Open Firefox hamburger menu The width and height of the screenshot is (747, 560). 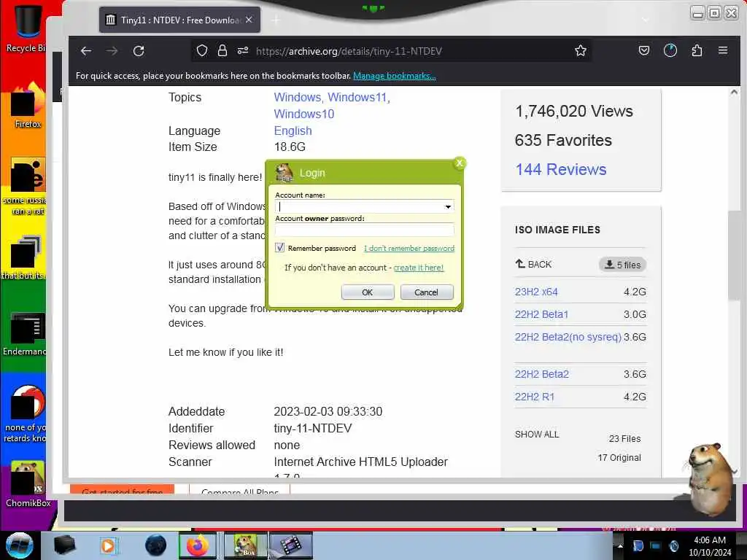coord(723,50)
